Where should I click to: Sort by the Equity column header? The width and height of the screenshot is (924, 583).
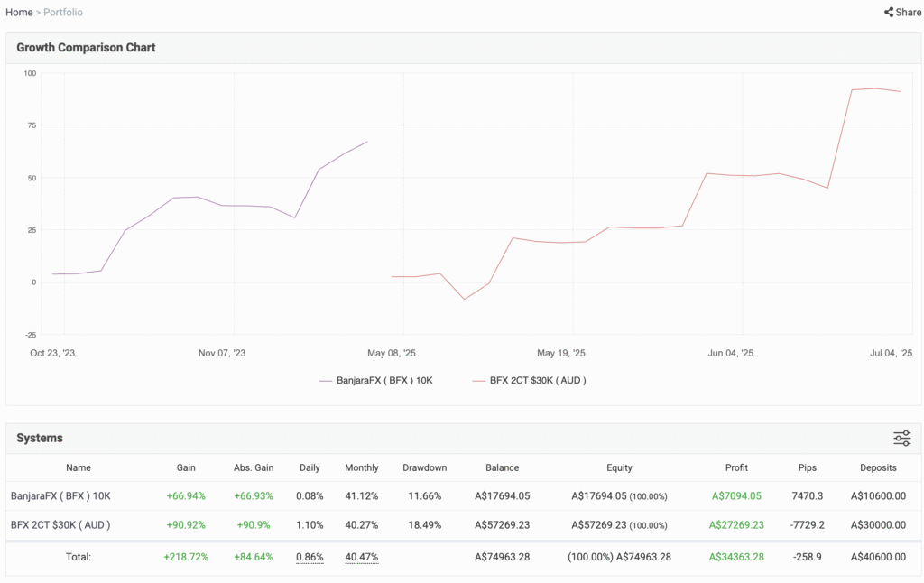pyautogui.click(x=619, y=467)
